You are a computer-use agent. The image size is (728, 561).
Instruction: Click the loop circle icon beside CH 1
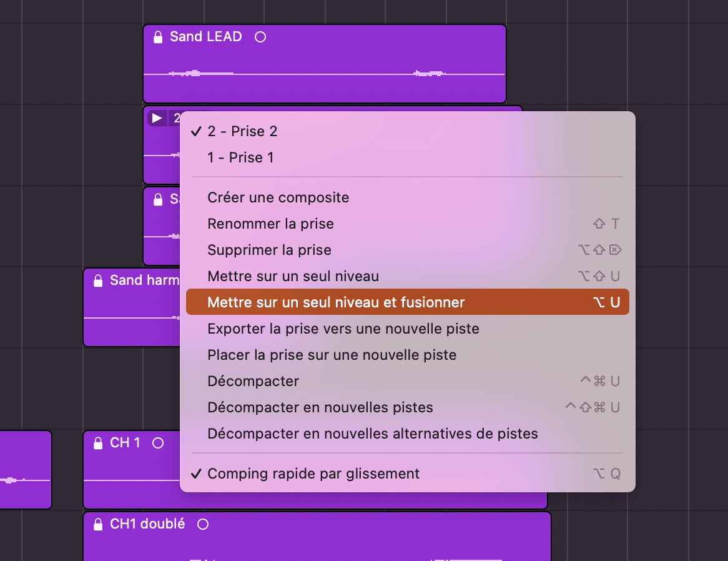(x=158, y=443)
